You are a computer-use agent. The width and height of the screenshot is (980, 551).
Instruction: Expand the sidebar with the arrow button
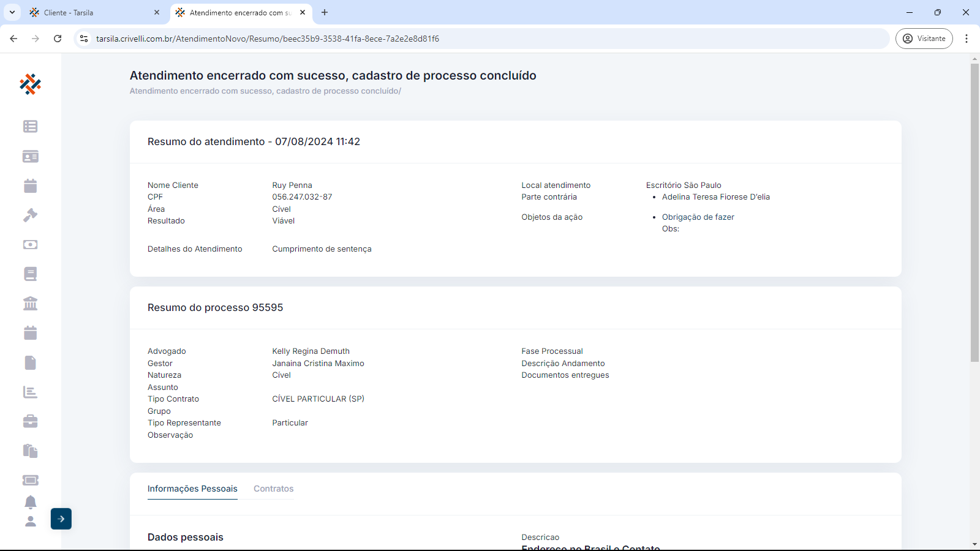61,519
